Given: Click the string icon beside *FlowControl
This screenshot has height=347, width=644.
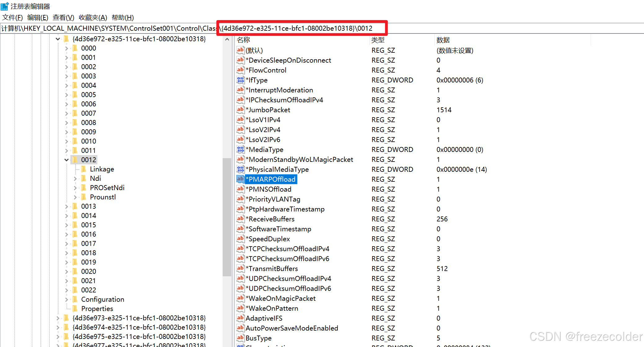Looking at the screenshot, I should point(240,70).
